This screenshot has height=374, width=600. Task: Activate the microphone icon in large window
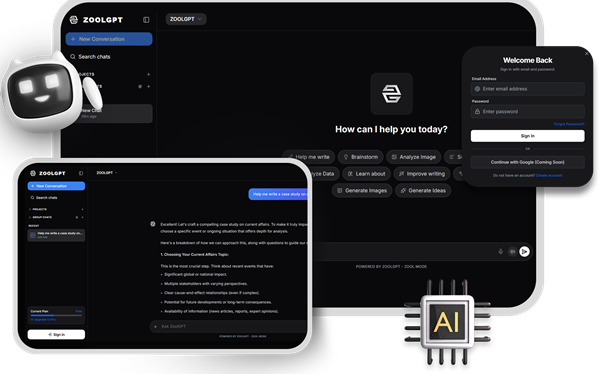pyautogui.click(x=501, y=252)
